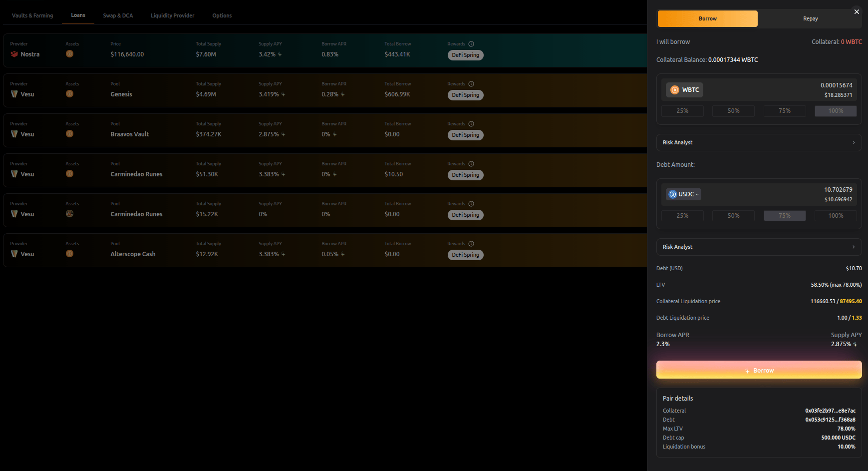868x471 pixels.
Task: Click Collateral Balance 0.00017344 WBTC value
Action: (x=733, y=60)
